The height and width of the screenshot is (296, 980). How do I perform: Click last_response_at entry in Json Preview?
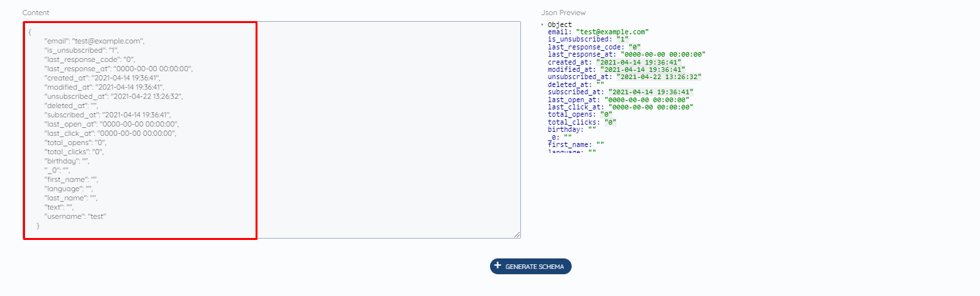coord(626,54)
